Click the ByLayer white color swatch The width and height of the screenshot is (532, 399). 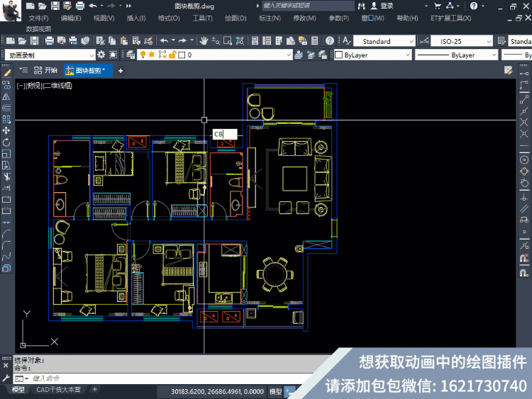click(x=338, y=55)
